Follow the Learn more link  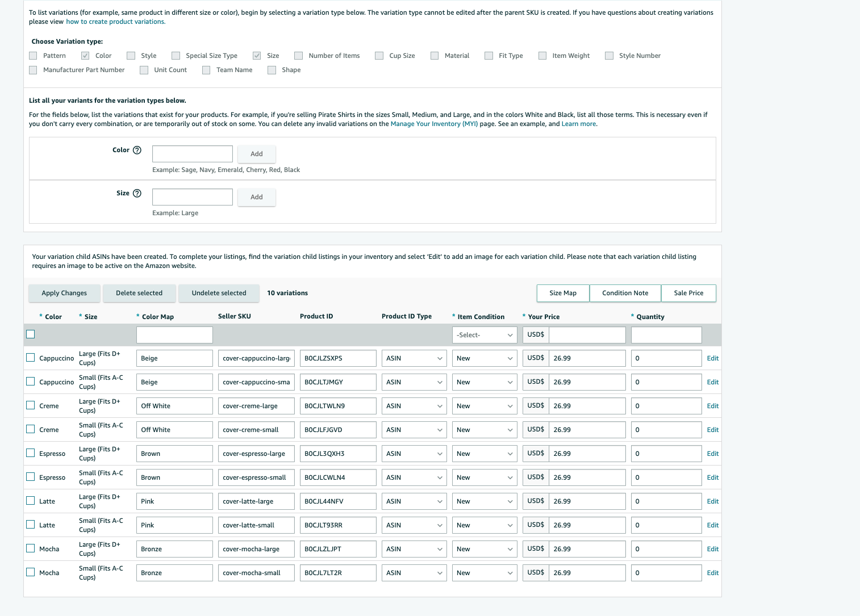579,124
